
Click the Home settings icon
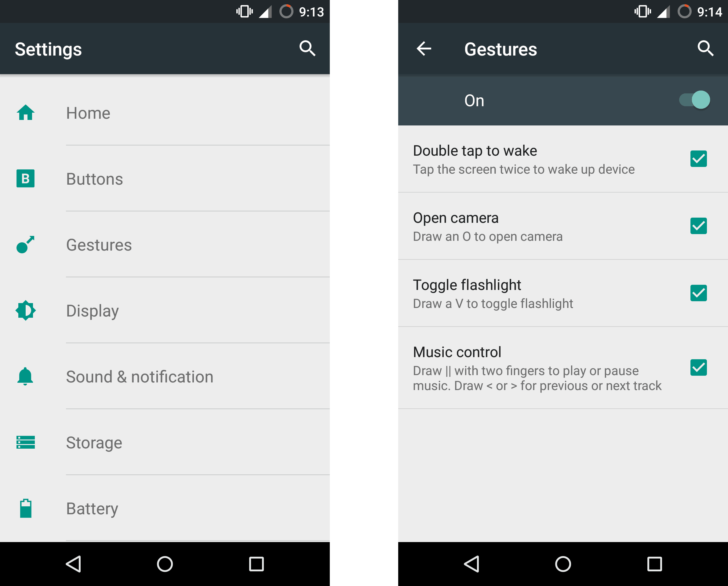point(25,114)
